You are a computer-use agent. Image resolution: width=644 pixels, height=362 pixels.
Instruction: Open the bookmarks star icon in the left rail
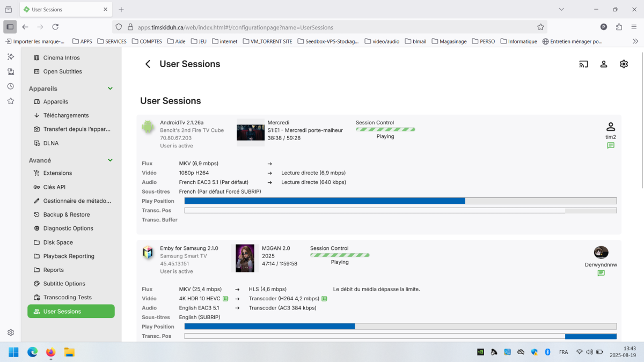point(10,101)
